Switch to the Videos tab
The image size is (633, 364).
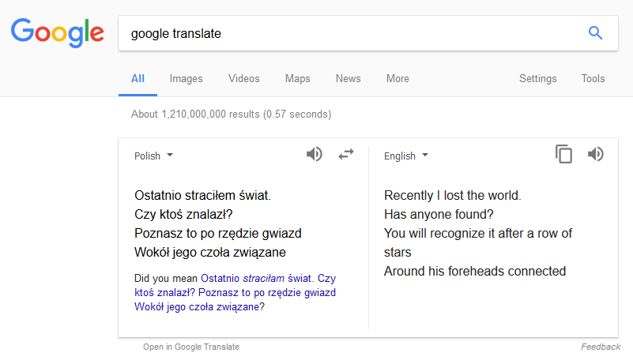coord(243,78)
